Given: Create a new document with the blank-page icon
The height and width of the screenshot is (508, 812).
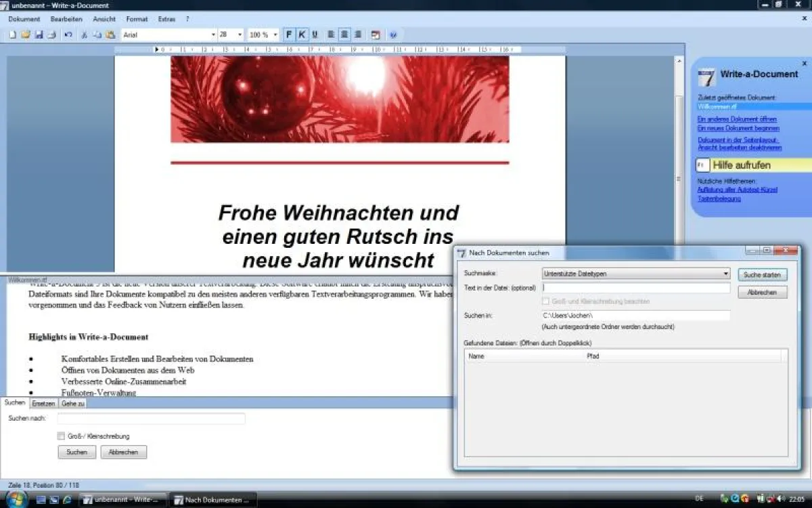Looking at the screenshot, I should [x=12, y=35].
